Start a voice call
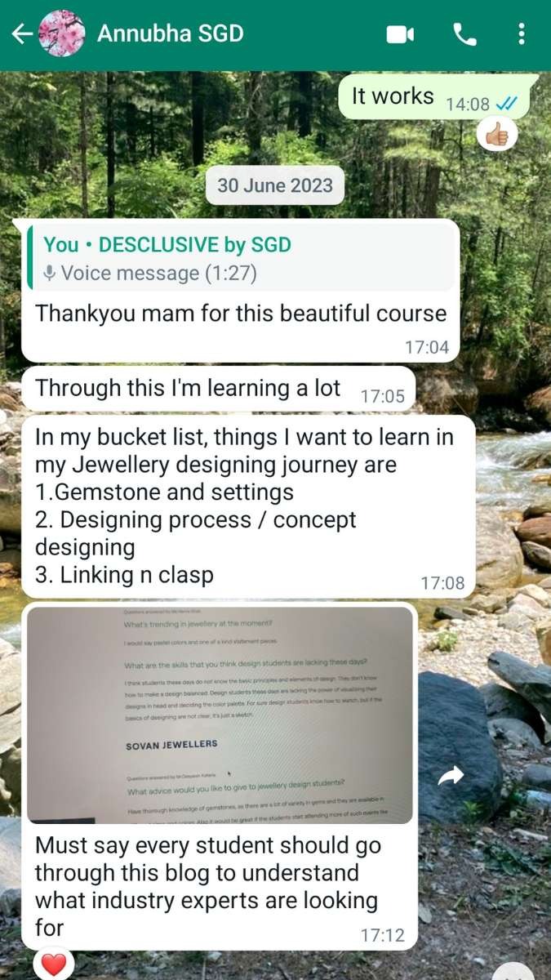The image size is (551, 980). (x=464, y=33)
